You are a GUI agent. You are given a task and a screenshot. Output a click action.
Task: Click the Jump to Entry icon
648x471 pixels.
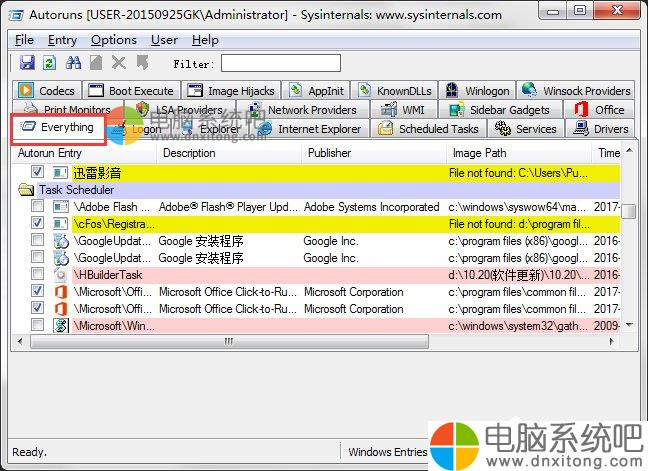pos(143,63)
